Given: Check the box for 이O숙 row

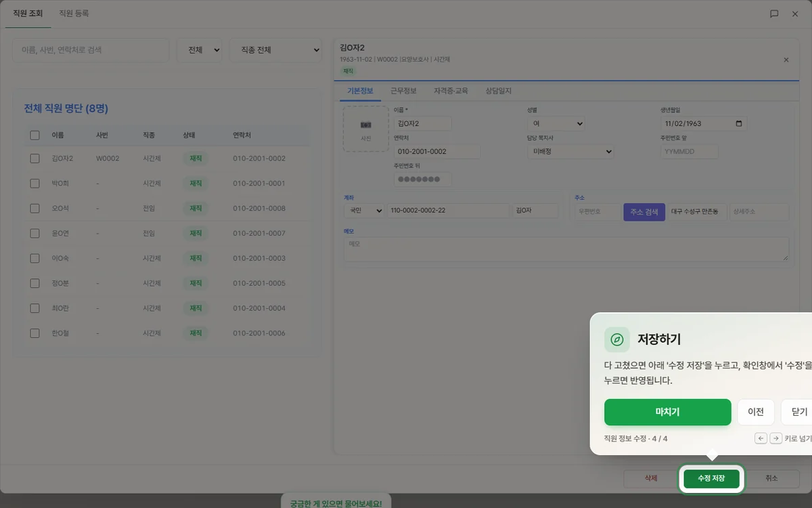Looking at the screenshot, I should pyautogui.click(x=35, y=258).
